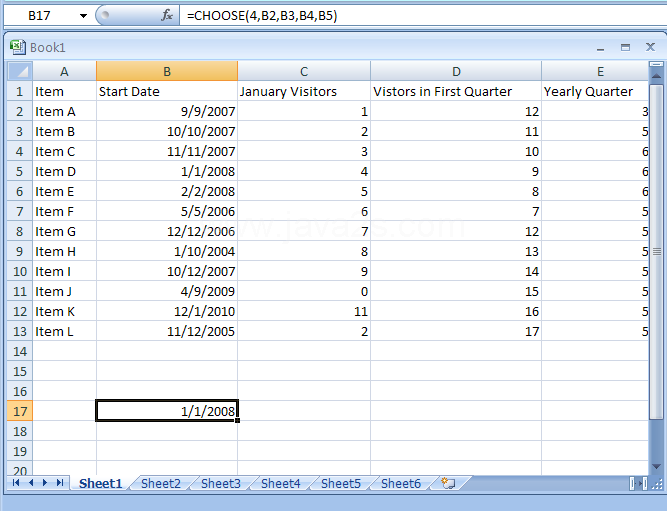
Task: Click the Name Box showing B17
Action: [39, 16]
